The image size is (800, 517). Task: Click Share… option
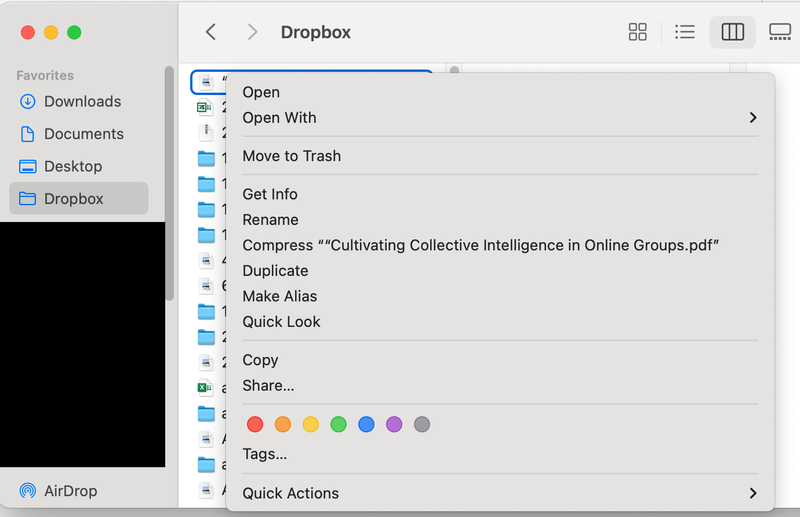point(268,385)
